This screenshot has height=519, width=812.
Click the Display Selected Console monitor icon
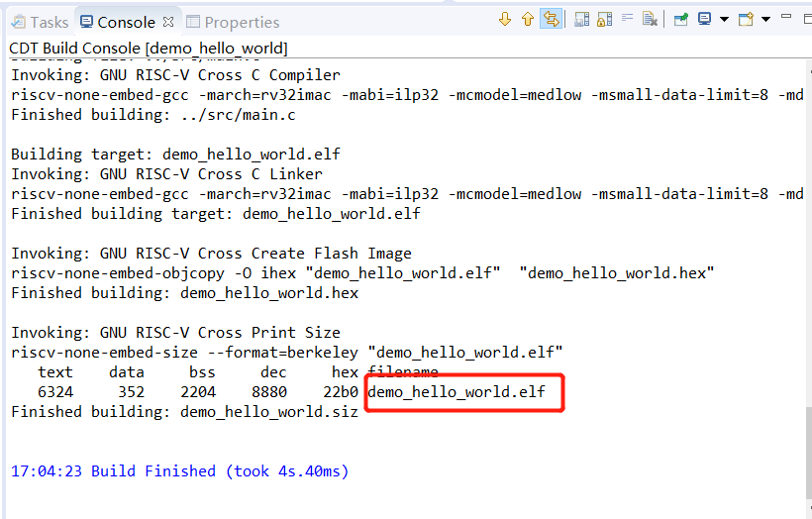[x=704, y=20]
